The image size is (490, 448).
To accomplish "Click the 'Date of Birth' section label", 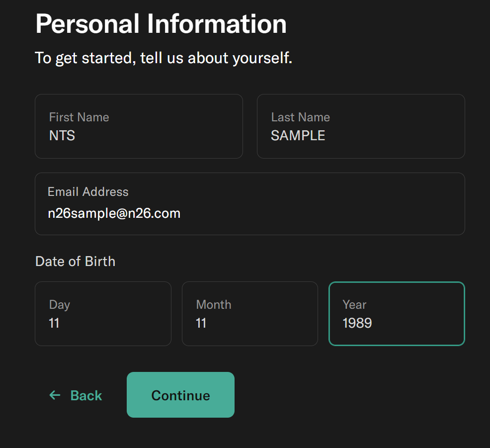I will point(75,262).
